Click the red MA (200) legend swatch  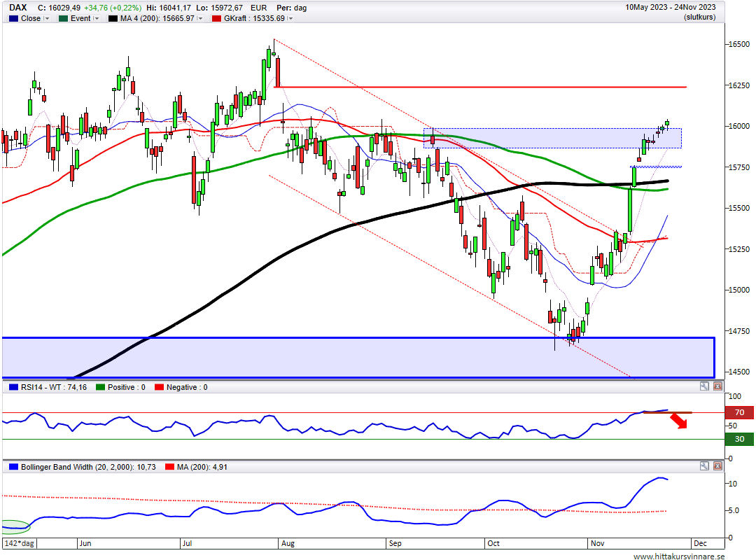pyautogui.click(x=169, y=467)
